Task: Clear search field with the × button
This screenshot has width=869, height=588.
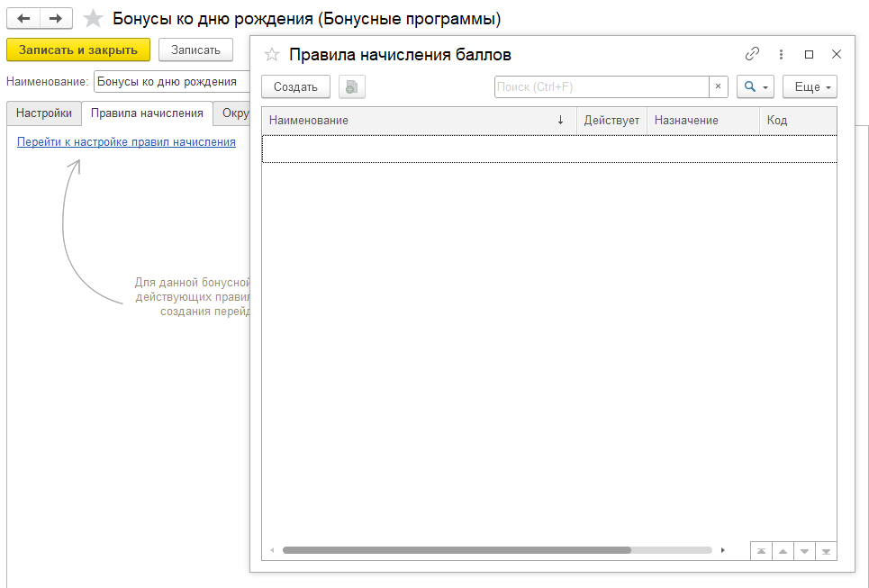Action: [719, 86]
